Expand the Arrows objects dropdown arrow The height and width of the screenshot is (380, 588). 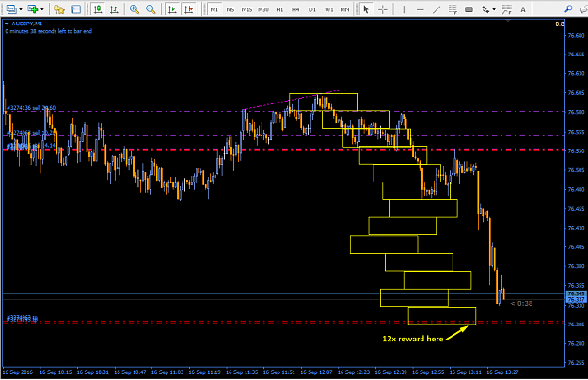(x=494, y=9)
